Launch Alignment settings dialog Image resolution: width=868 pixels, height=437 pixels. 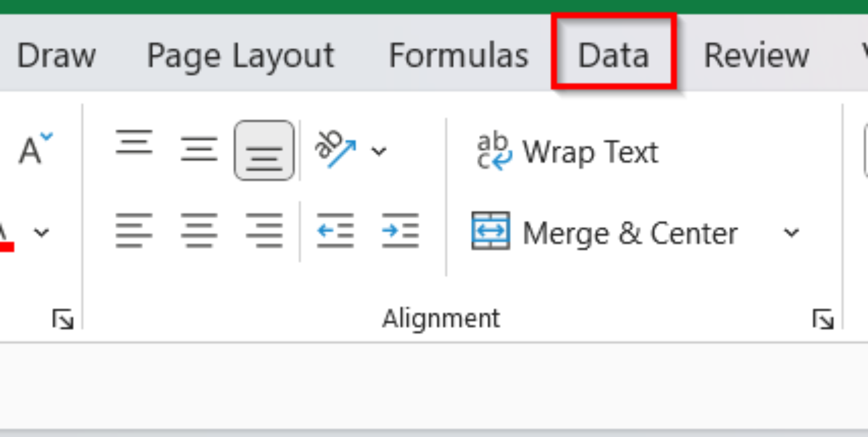click(x=823, y=319)
